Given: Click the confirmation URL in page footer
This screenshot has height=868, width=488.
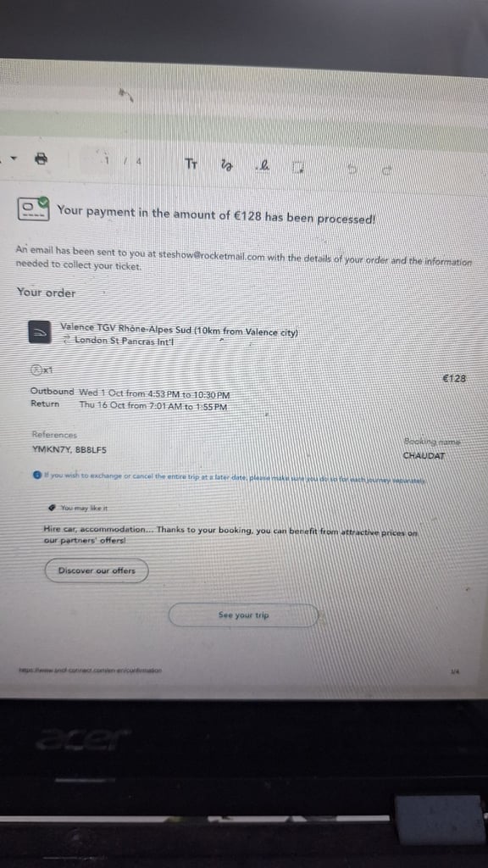Looking at the screenshot, I should 90,670.
